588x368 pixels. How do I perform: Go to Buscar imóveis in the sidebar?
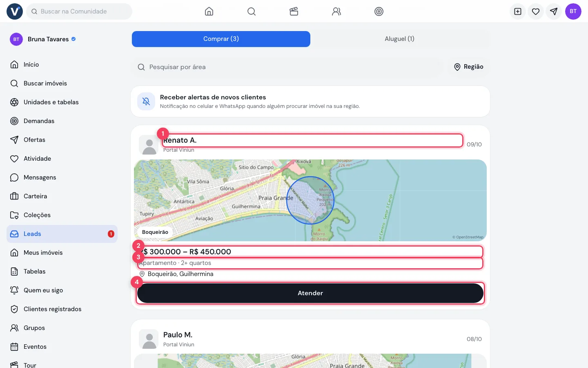[x=62, y=83]
